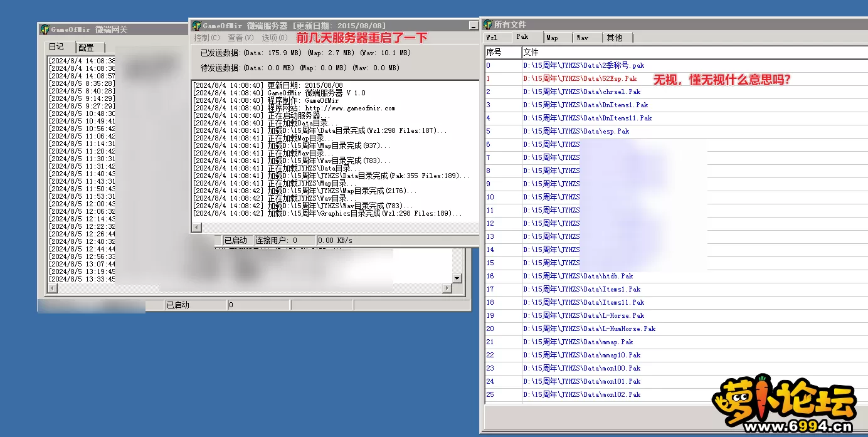Click the gateway horizontal scrollbar track
Viewport: 868px width, 437px height.
tap(250, 288)
